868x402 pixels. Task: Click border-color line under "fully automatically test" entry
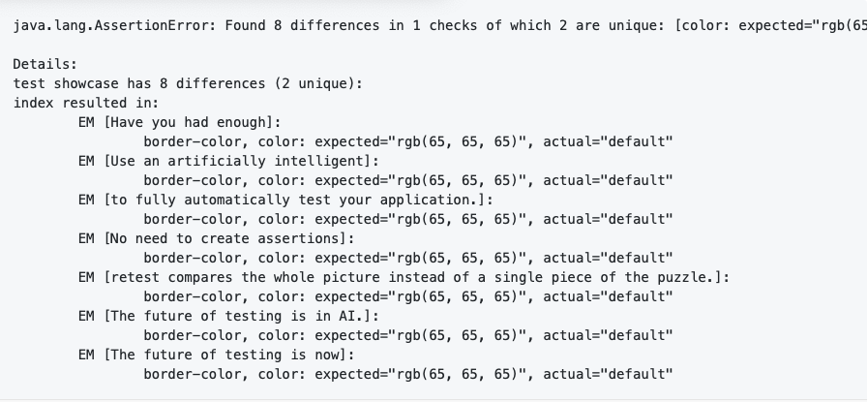pyautogui.click(x=407, y=219)
